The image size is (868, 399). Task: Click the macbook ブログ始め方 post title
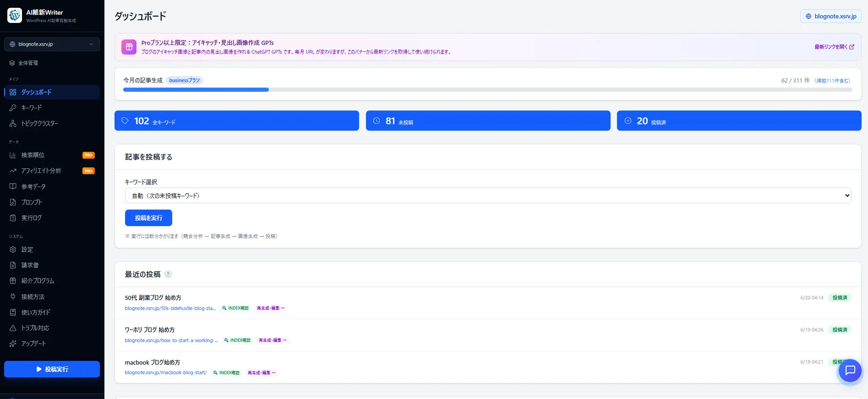point(153,362)
